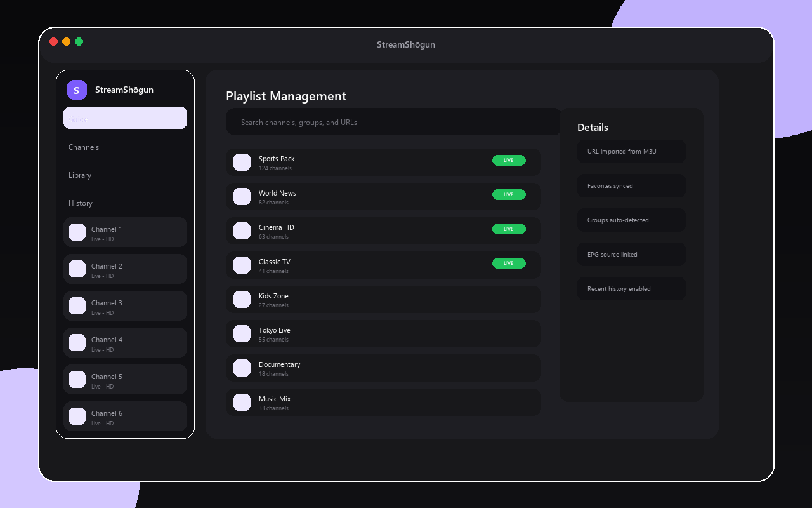Click the '27 channels' text under Kids Zone
Screen dimensions: 812x508
pos(273,305)
